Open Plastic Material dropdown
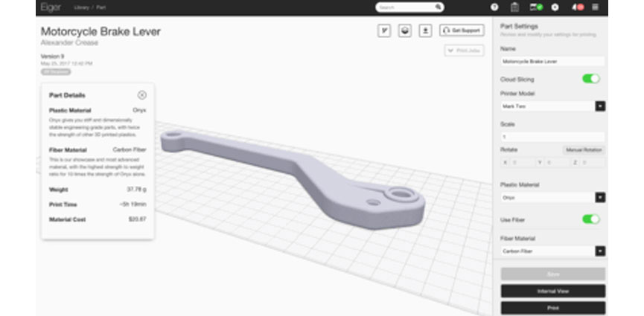Image resolution: width=644 pixels, height=316 pixels. click(552, 198)
